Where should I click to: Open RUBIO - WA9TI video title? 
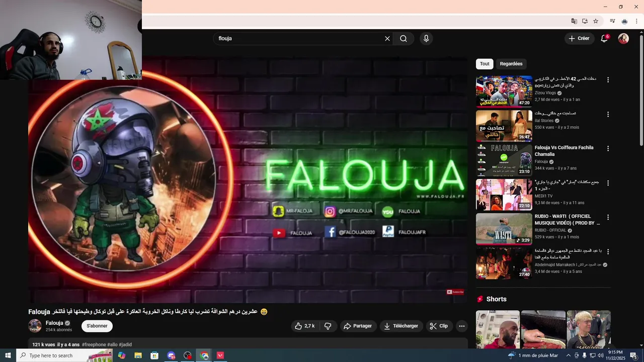point(567,220)
